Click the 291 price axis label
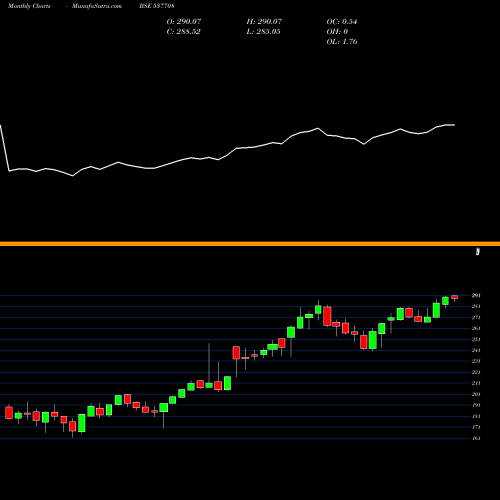500x500 pixels. pyautogui.click(x=476, y=295)
